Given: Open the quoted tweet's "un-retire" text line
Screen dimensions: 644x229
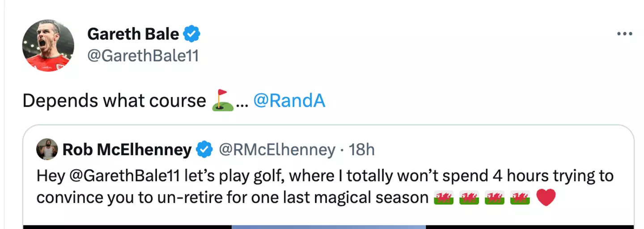Looking at the screenshot, I should point(233,198).
